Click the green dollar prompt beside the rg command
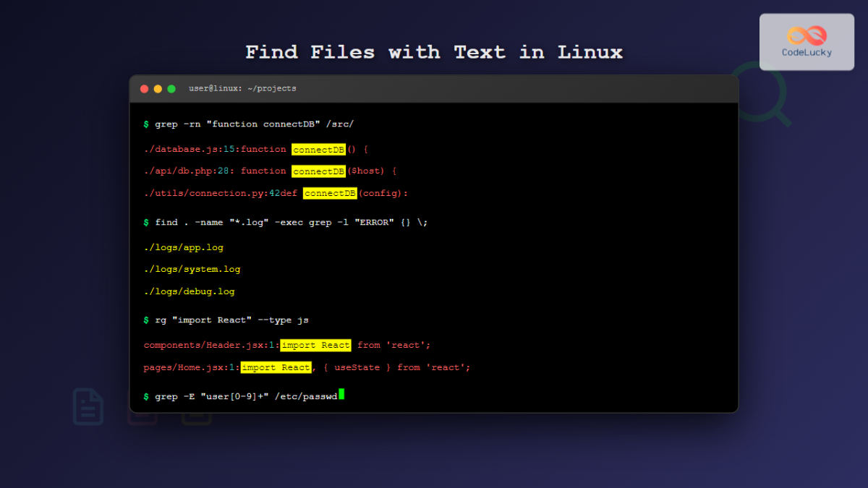 tap(145, 320)
